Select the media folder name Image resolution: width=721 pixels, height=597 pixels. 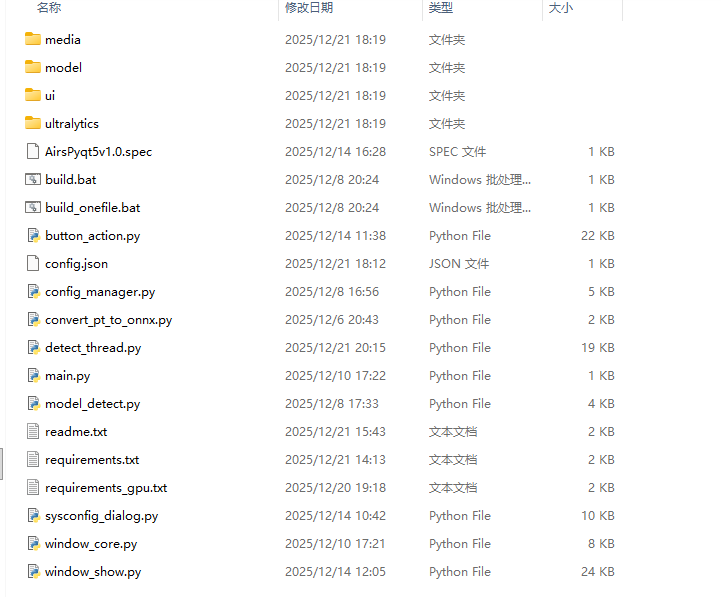coord(63,40)
